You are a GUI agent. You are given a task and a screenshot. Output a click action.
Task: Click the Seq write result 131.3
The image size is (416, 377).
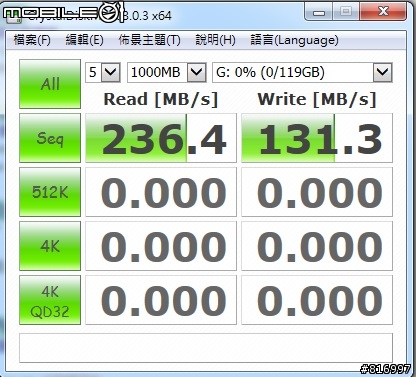pyautogui.click(x=317, y=138)
